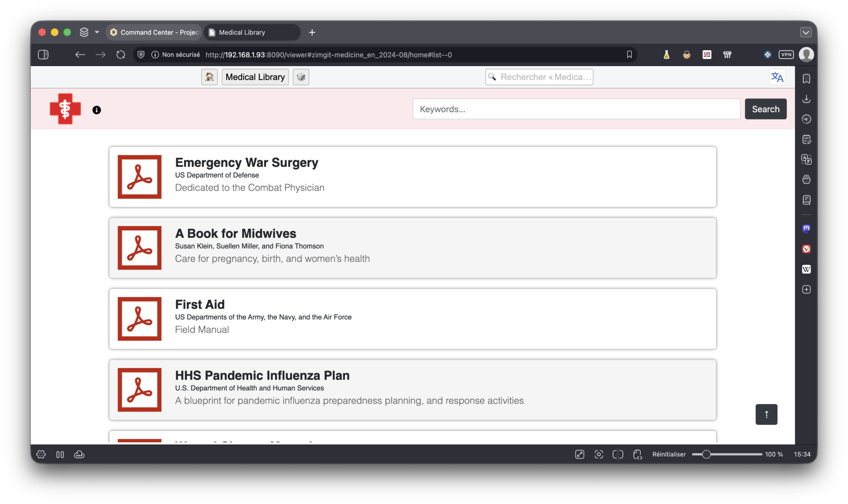Open the user profile avatar menu

pos(806,55)
